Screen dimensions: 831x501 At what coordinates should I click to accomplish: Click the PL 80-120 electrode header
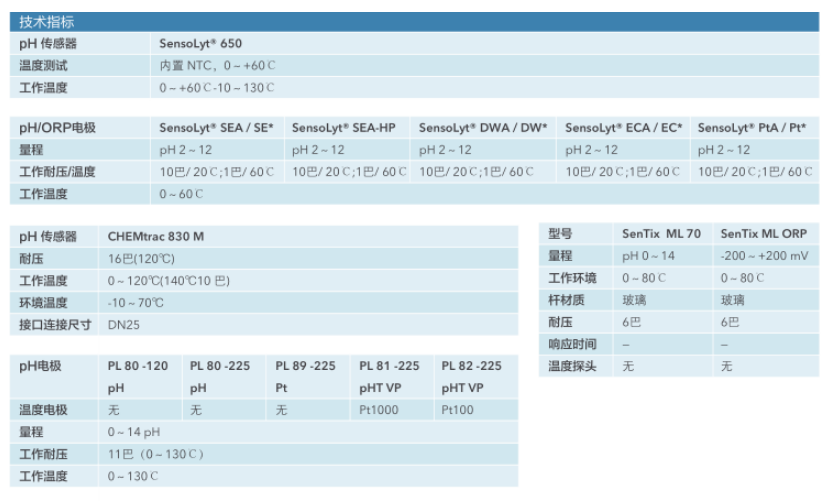point(138,366)
